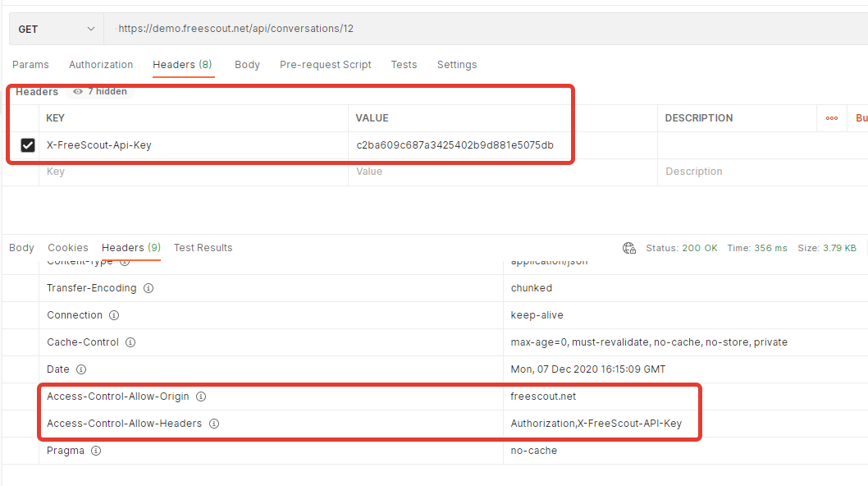Select the max-age=0 Cache-Control value

click(649, 342)
